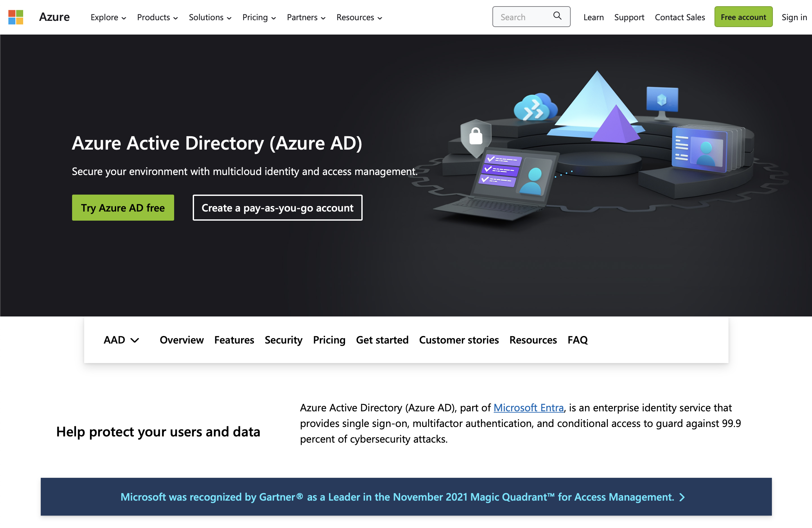Open the Partners dropdown
812x528 pixels.
click(306, 17)
